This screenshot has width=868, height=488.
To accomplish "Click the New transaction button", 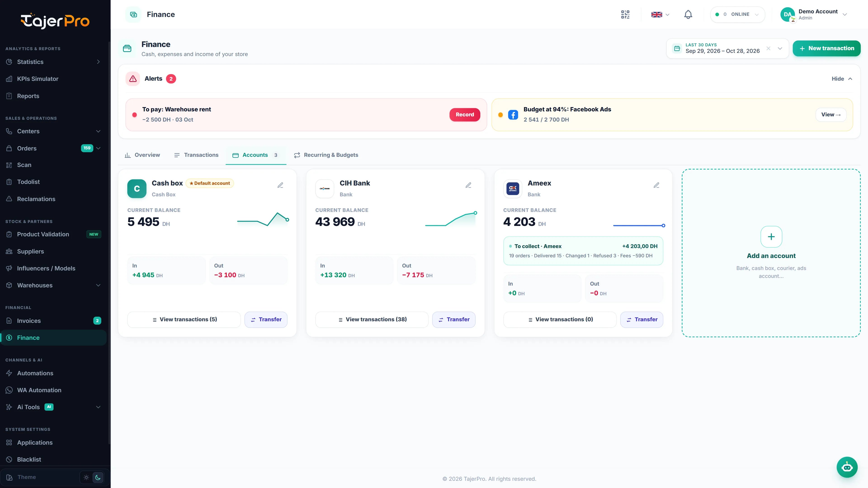I will [827, 49].
